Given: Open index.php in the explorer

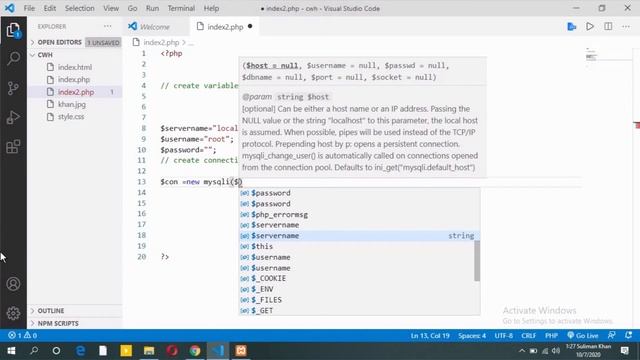Looking at the screenshot, I should coord(74,79).
